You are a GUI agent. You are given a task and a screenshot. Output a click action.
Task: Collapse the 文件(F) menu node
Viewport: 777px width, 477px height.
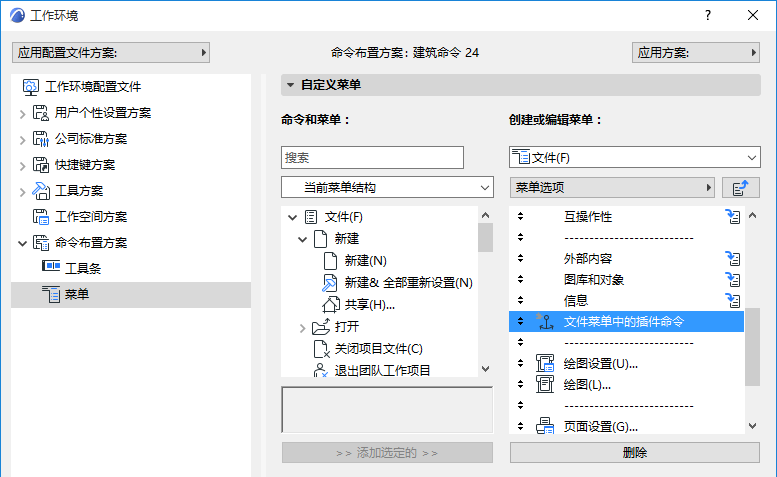coord(292,217)
